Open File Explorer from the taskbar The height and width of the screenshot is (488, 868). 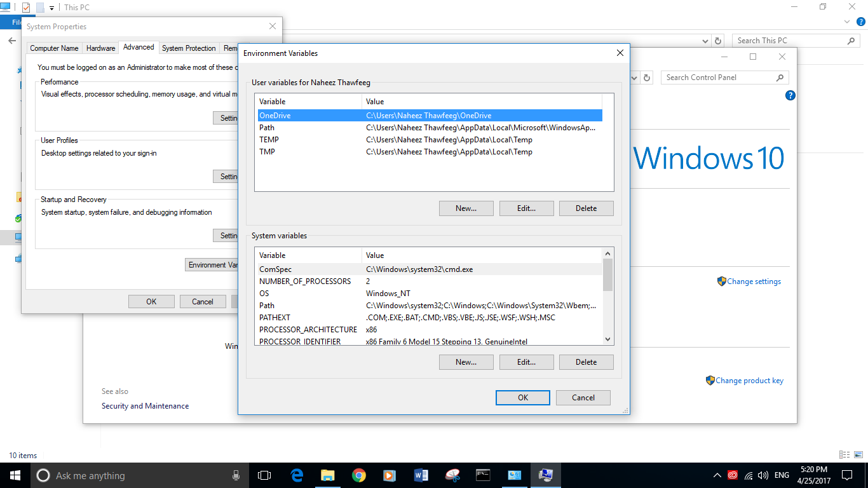click(328, 475)
